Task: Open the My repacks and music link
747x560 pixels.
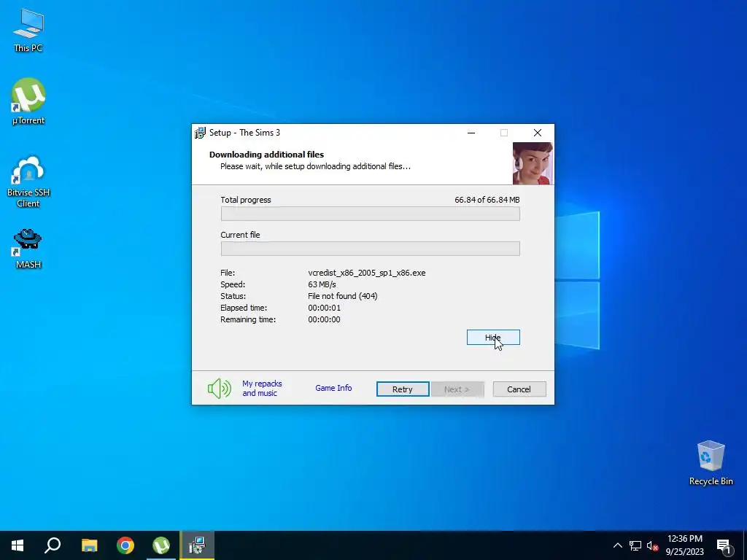Action: tap(262, 388)
